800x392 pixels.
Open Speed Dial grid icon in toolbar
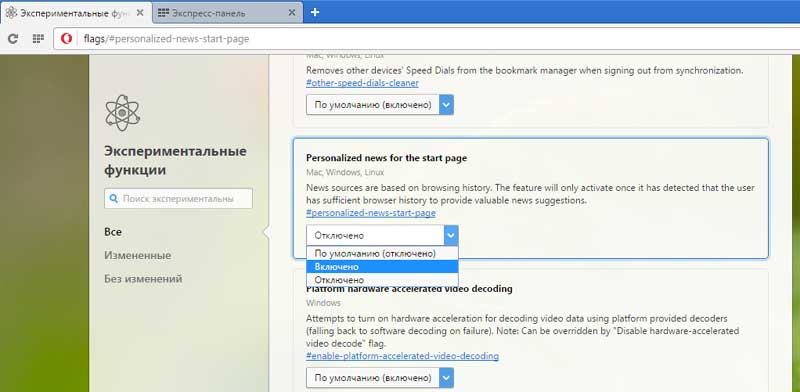(38, 38)
